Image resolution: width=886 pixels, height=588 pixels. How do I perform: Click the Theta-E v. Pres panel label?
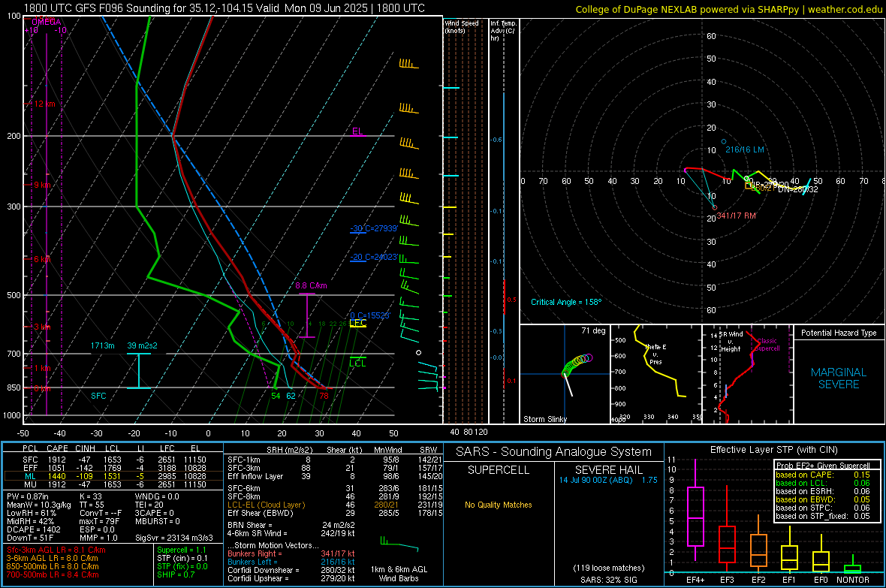[655, 354]
